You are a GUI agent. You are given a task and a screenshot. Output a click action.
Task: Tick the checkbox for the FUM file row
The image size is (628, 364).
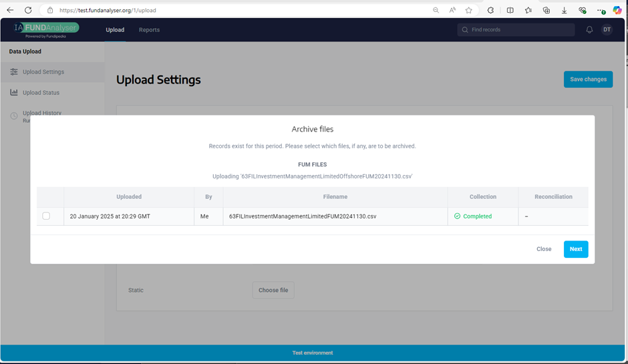(46, 216)
